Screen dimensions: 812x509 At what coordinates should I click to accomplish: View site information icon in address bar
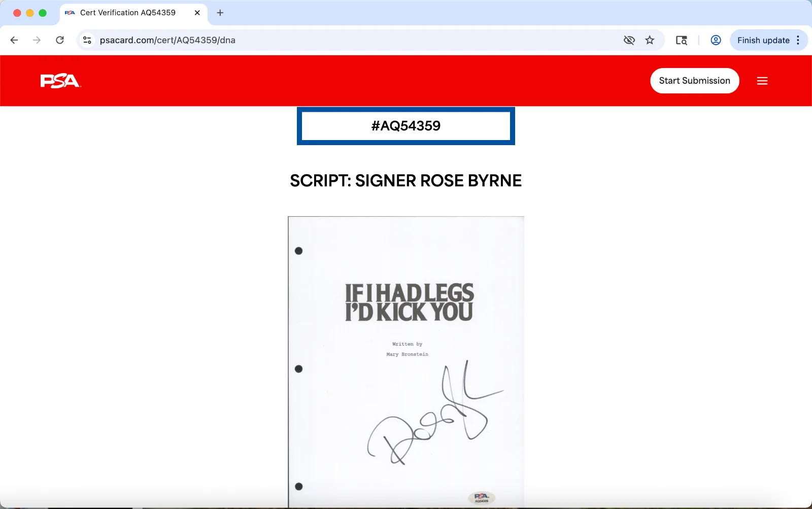coord(87,40)
